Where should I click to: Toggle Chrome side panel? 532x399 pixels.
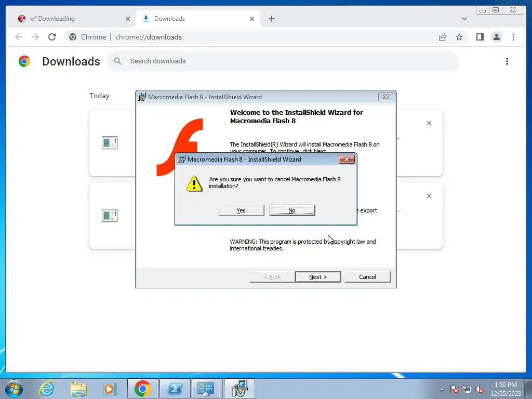coord(480,37)
